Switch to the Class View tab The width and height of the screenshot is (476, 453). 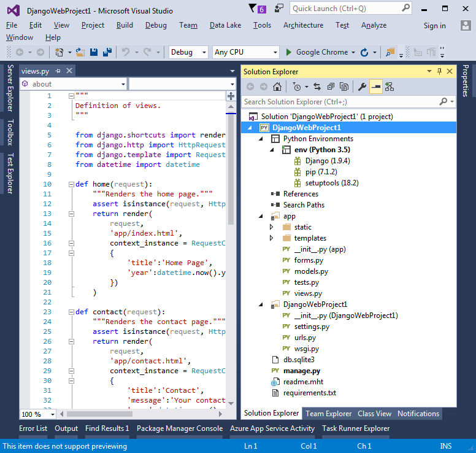(374, 414)
